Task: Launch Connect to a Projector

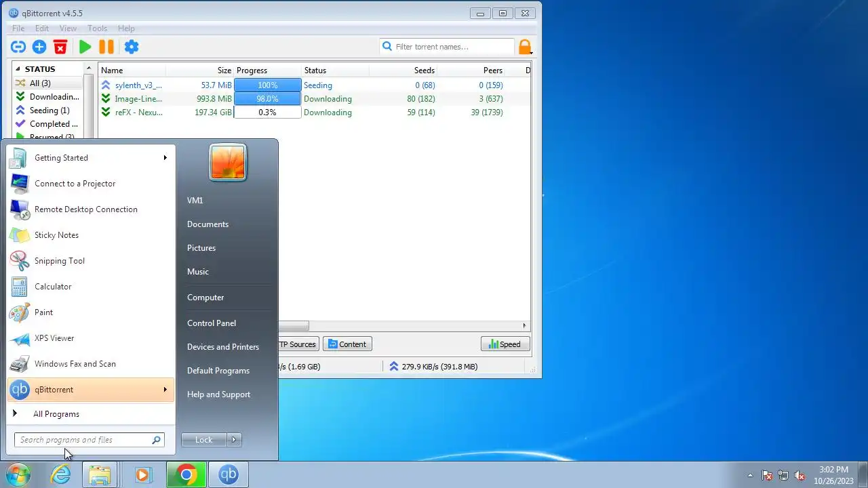Action: click(x=91, y=184)
